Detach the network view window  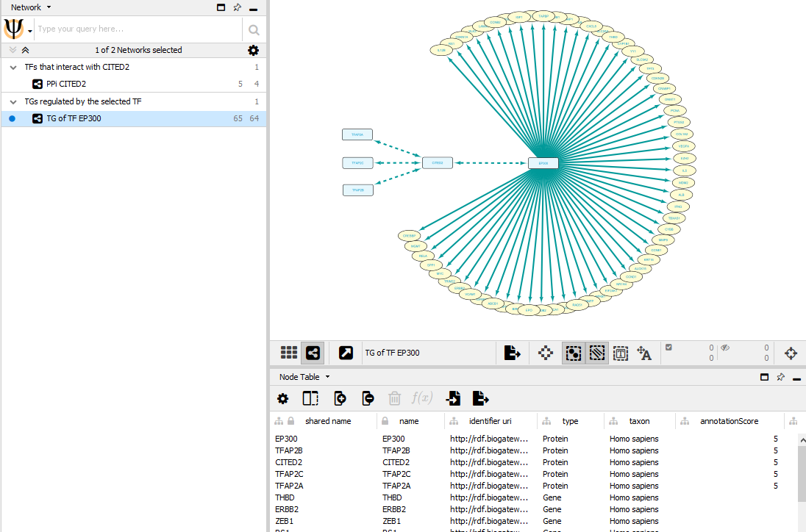tap(346, 353)
